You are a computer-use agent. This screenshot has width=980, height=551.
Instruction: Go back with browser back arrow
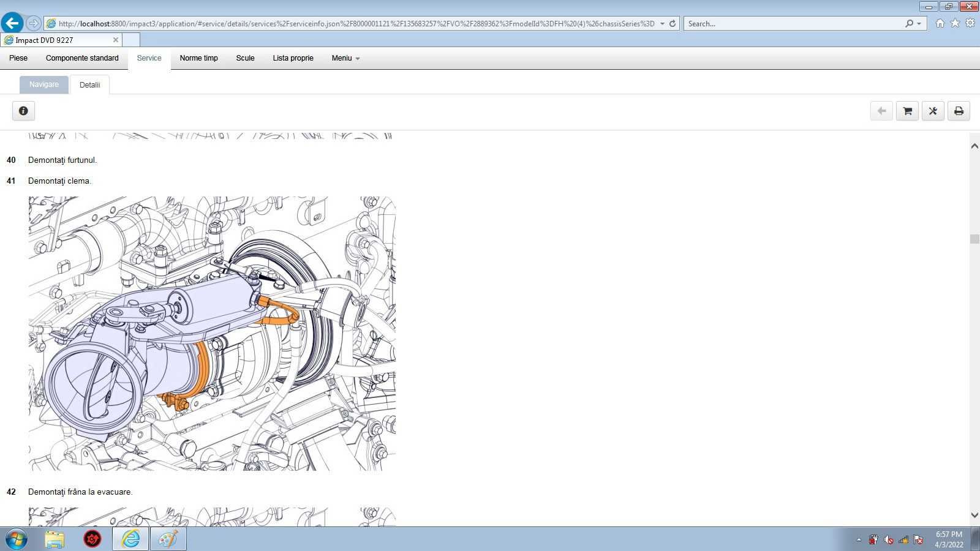pyautogui.click(x=12, y=23)
